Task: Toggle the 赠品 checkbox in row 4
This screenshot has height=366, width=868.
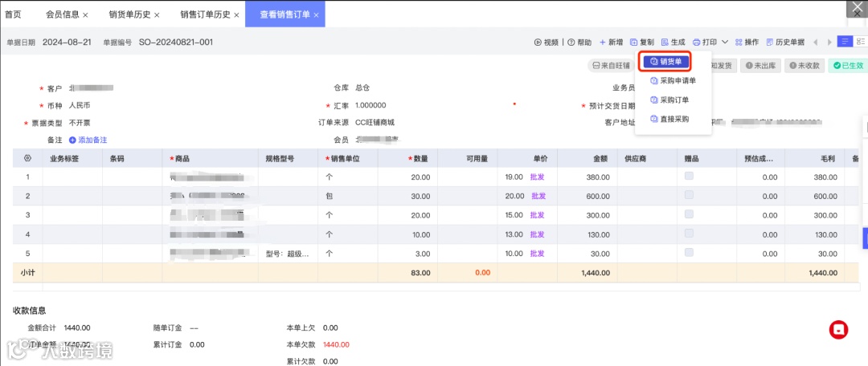Action: (689, 234)
